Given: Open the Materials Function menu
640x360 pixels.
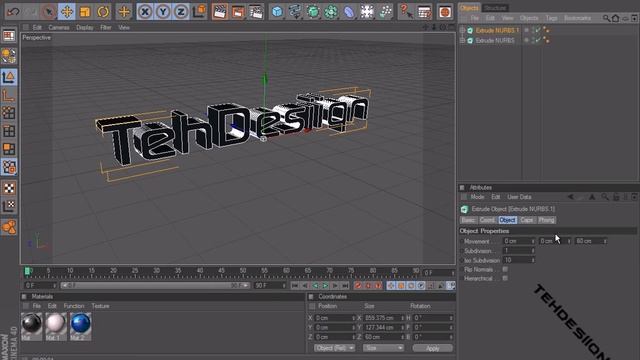Looking at the screenshot, I should [74, 306].
